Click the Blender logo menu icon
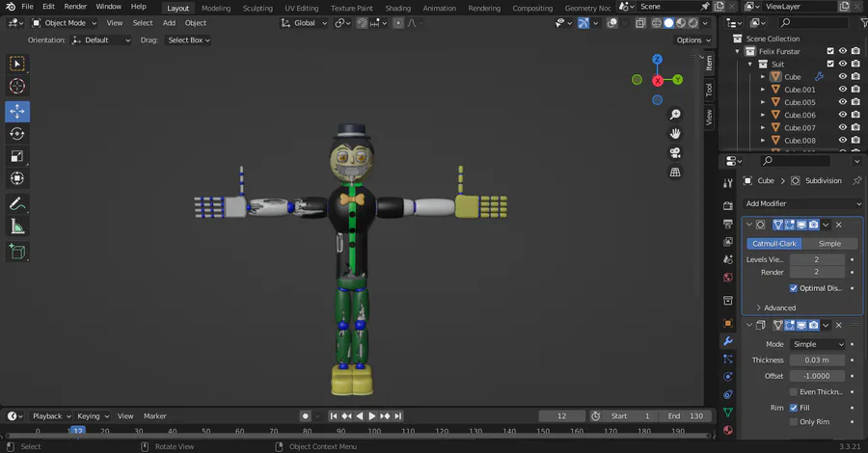 click(x=10, y=7)
